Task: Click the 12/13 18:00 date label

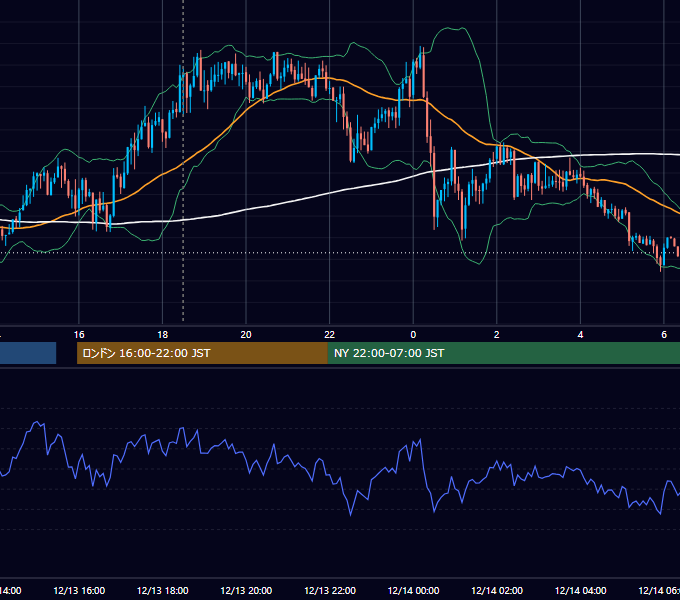Action: point(163,590)
